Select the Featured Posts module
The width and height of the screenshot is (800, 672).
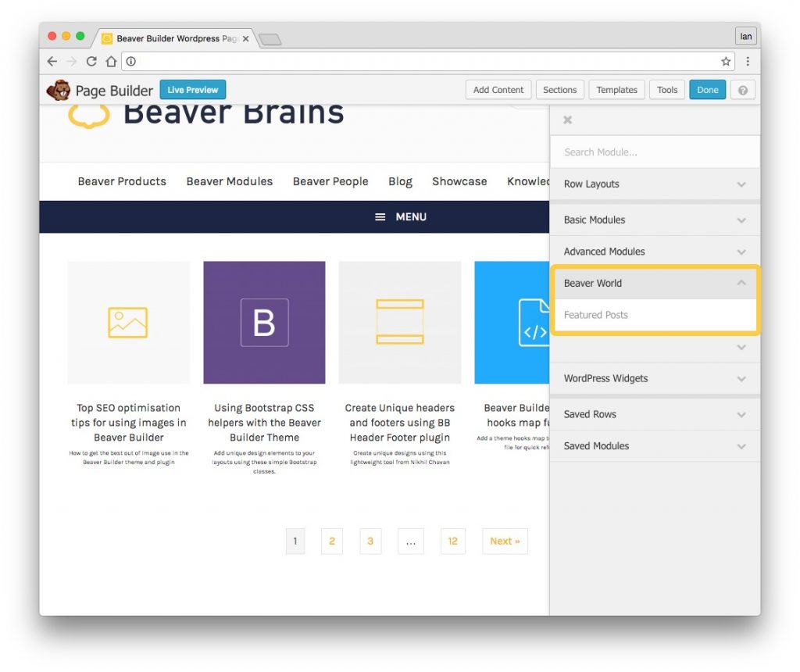(x=655, y=315)
